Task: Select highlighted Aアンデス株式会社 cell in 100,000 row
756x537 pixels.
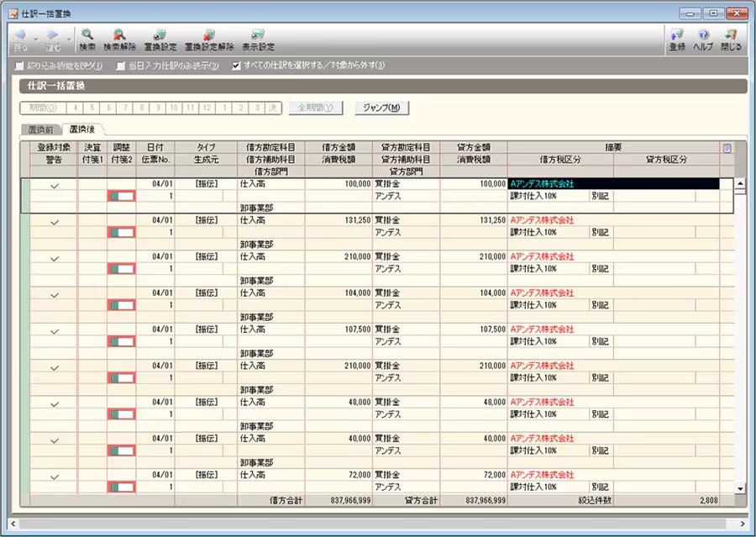Action: tap(613, 184)
